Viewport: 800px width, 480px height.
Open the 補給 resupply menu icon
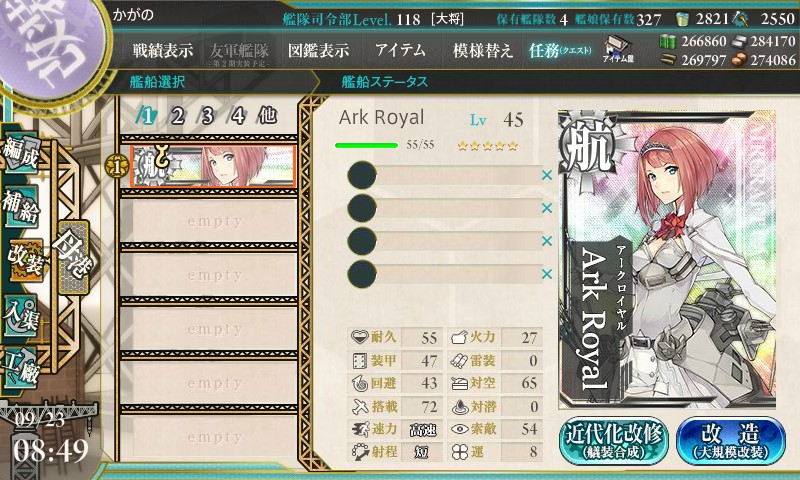pos(21,207)
